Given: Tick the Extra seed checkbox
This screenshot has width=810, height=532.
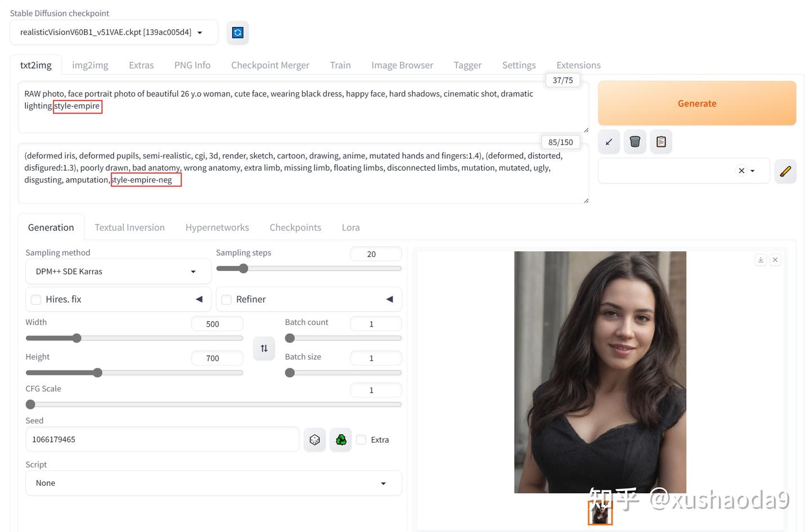Looking at the screenshot, I should click(x=361, y=440).
